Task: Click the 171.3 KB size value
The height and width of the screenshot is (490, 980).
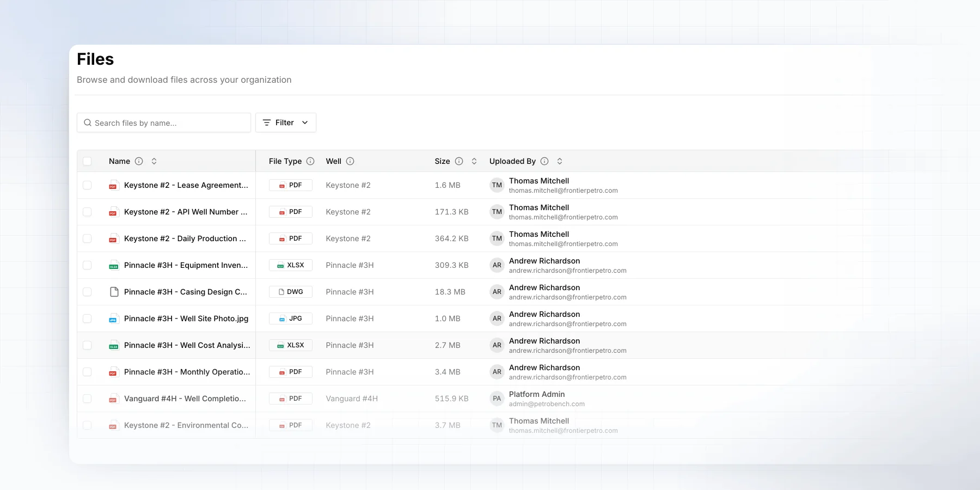Action: [x=452, y=212]
